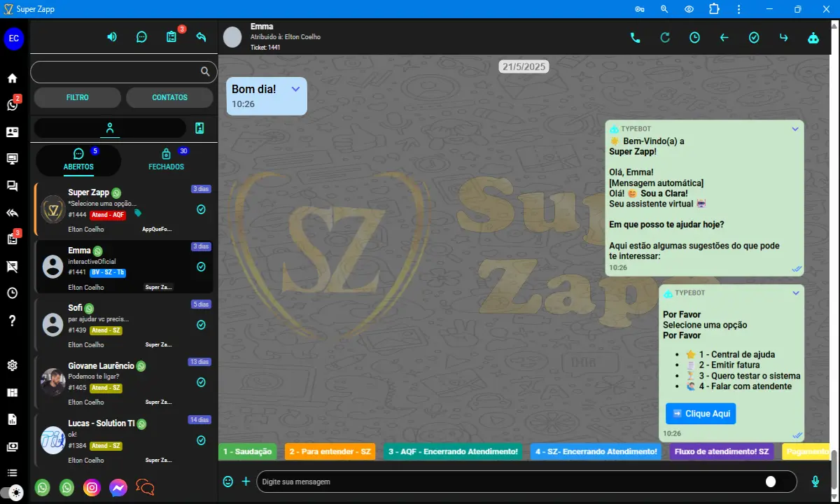Resolve ticket with check circle in header
840x504 pixels.
click(x=754, y=38)
